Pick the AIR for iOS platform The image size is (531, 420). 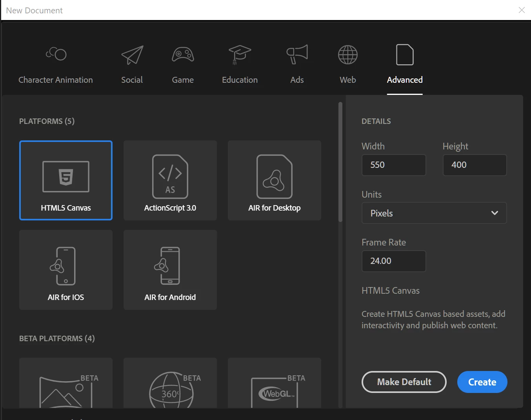[x=66, y=270]
